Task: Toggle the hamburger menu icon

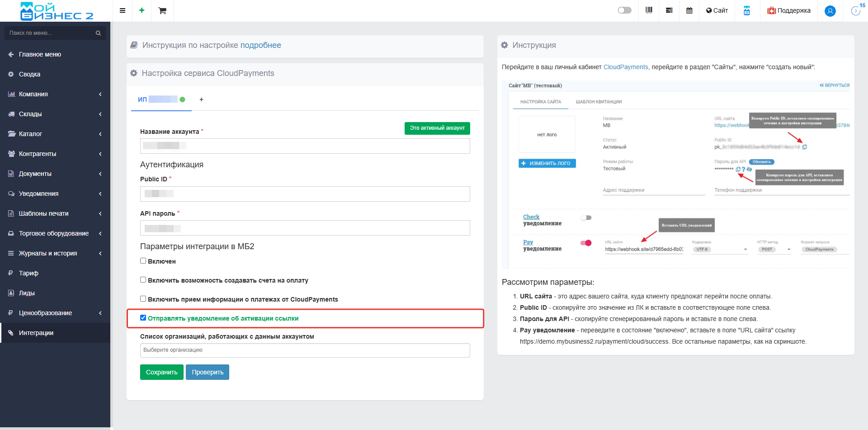Action: click(x=123, y=11)
